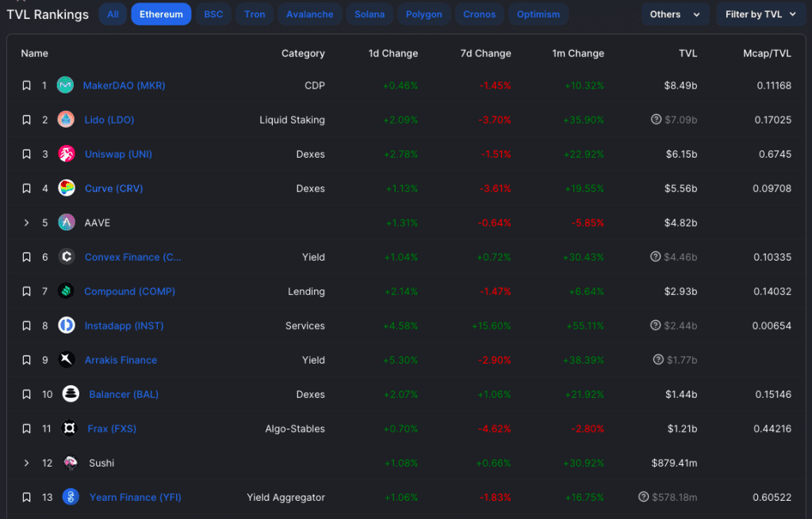Click the AAVE logo icon
Screen dimensions: 812x519
click(67, 223)
